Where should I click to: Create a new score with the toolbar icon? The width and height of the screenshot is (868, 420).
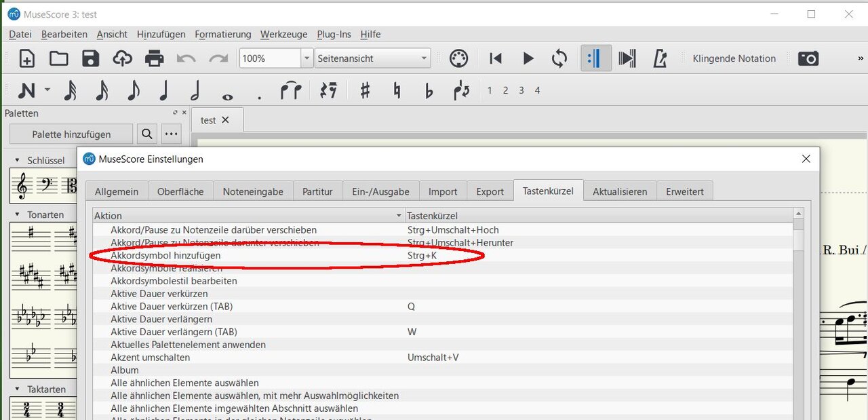26,58
